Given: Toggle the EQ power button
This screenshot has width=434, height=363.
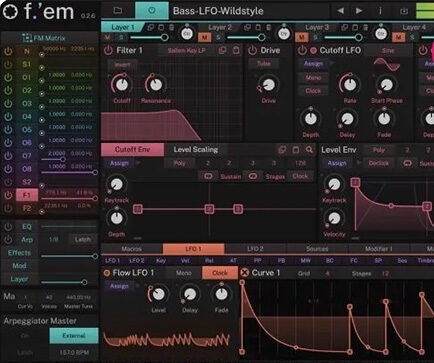Looking at the screenshot, I should (x=8, y=227).
